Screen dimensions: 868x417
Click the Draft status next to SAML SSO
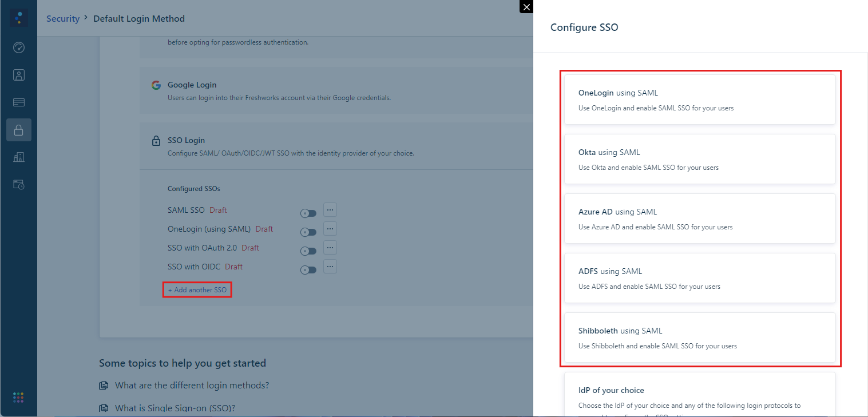click(218, 210)
